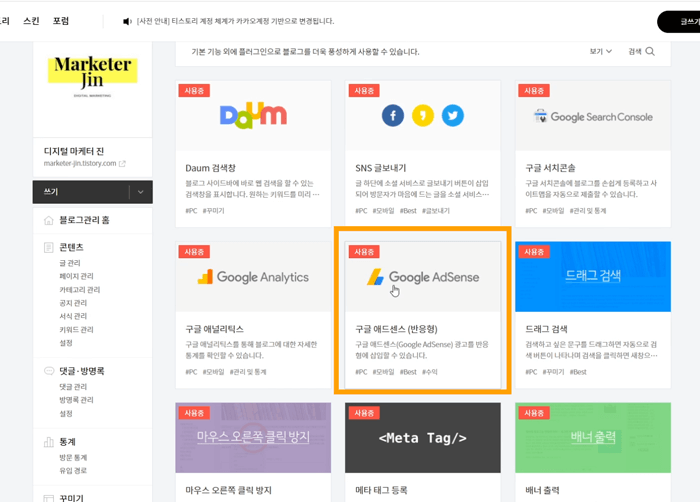
Task: Click the Google AdSense logo
Action: pyautogui.click(x=423, y=277)
